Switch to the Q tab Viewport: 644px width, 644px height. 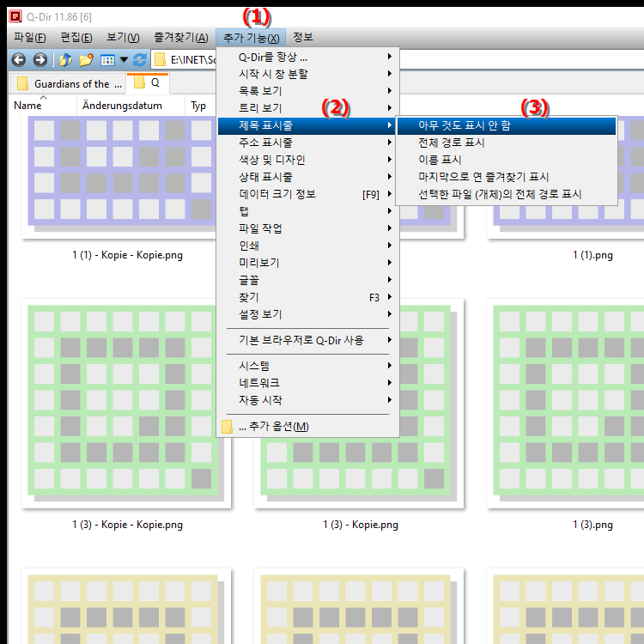tap(148, 83)
